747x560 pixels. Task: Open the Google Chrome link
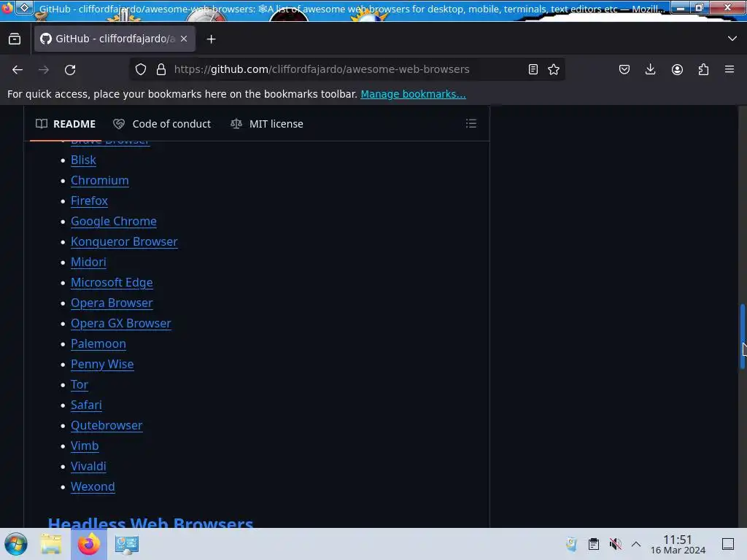coord(113,222)
